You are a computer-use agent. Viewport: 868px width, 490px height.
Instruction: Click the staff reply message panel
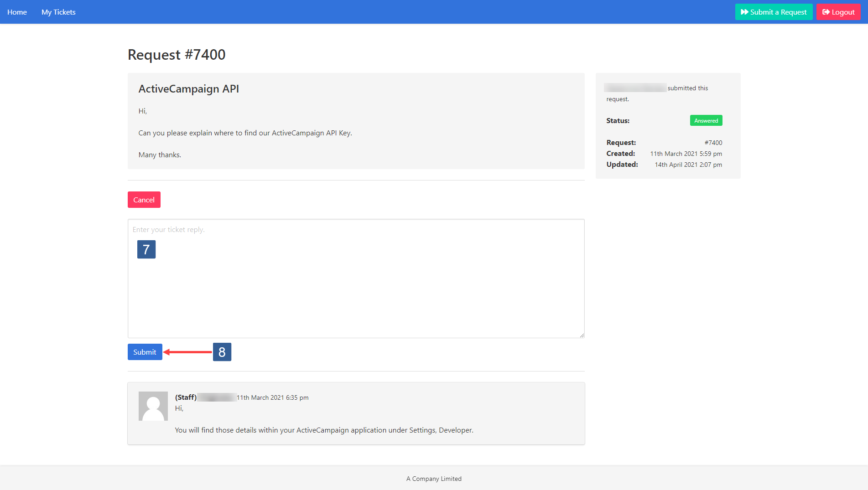coord(356,413)
